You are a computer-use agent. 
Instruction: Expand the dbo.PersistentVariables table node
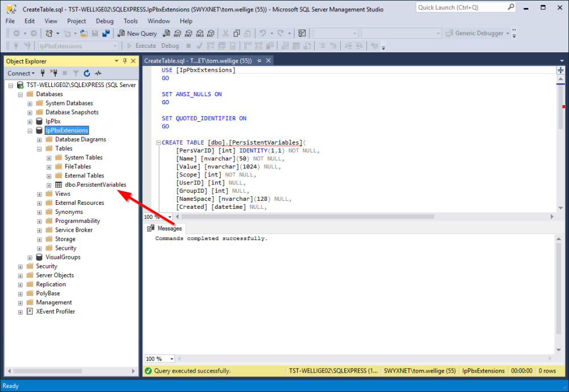[x=48, y=185]
